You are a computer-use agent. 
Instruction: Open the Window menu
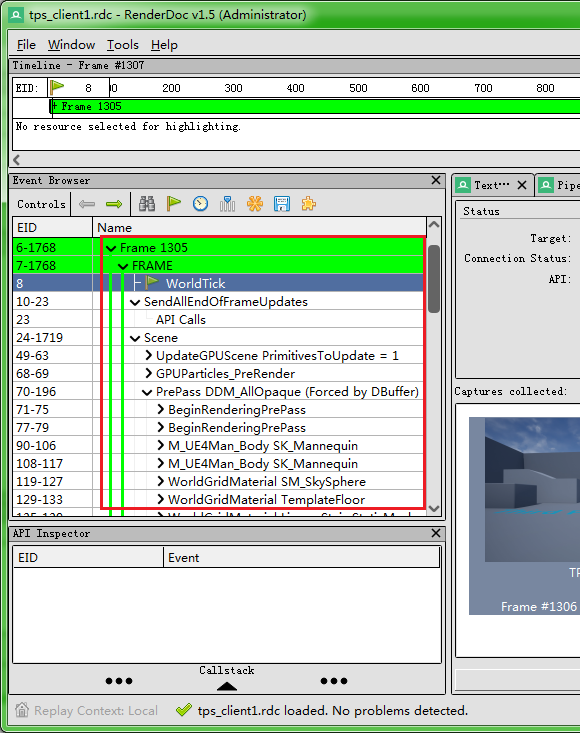[x=72, y=45]
